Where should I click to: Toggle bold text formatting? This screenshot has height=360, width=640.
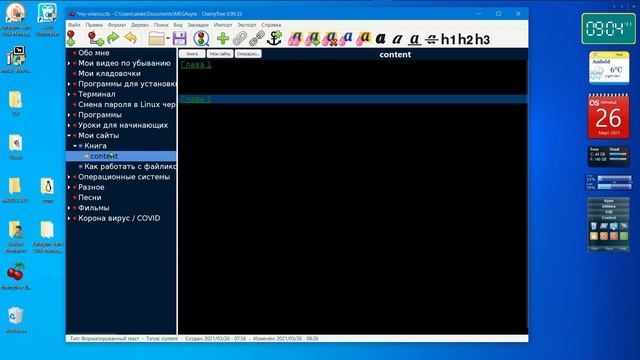pyautogui.click(x=380, y=39)
